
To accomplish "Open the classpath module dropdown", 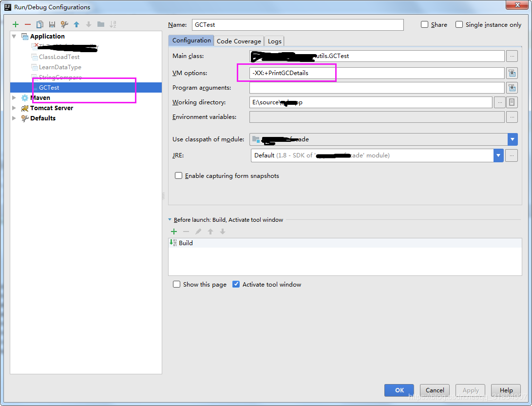I will click(x=512, y=139).
